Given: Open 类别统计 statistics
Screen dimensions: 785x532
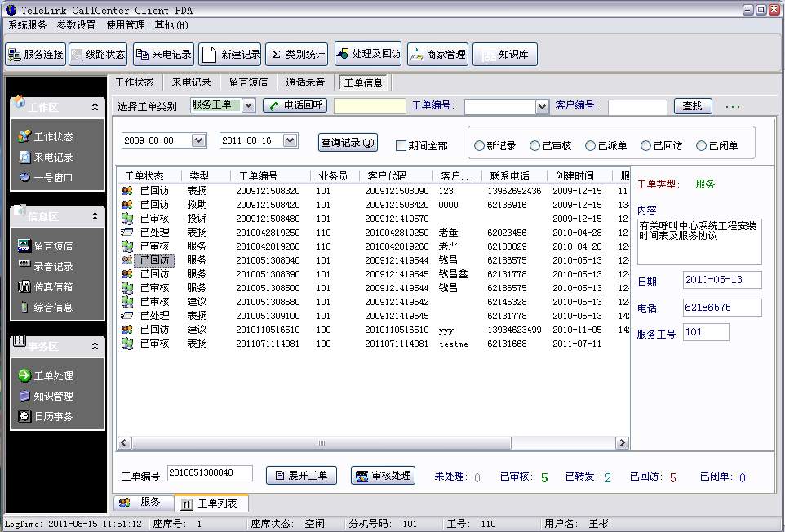Looking at the screenshot, I should pyautogui.click(x=297, y=54).
